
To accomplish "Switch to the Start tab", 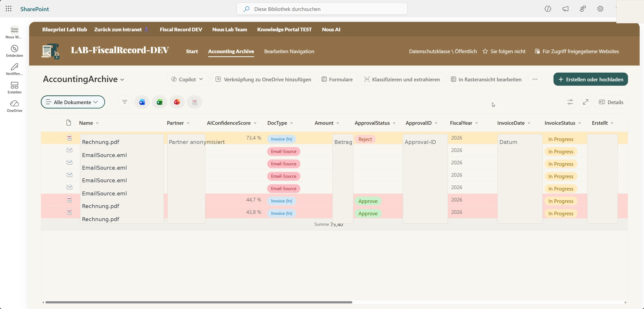I will [x=192, y=51].
